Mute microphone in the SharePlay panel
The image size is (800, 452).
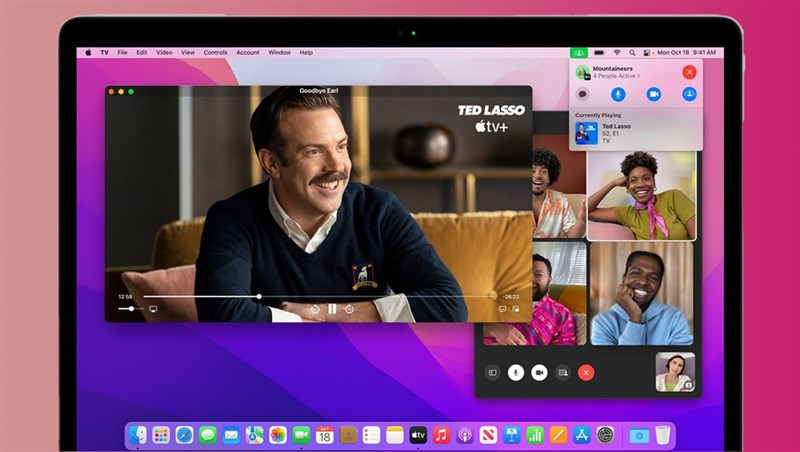click(x=618, y=94)
